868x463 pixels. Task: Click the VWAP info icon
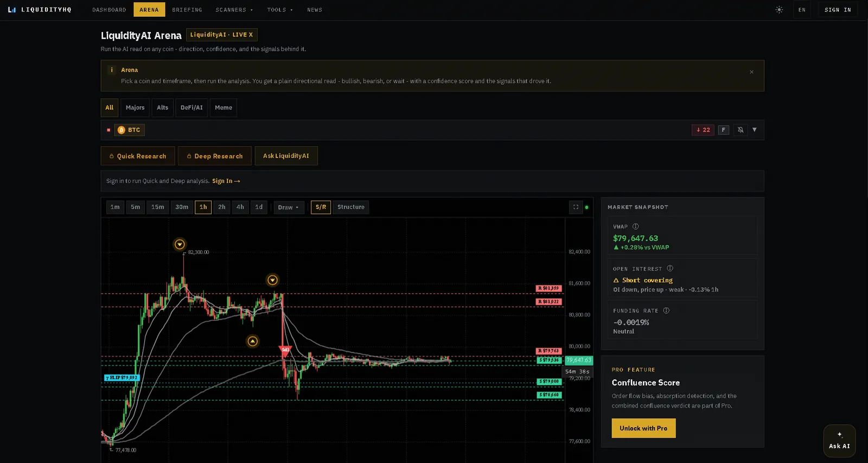coord(636,226)
